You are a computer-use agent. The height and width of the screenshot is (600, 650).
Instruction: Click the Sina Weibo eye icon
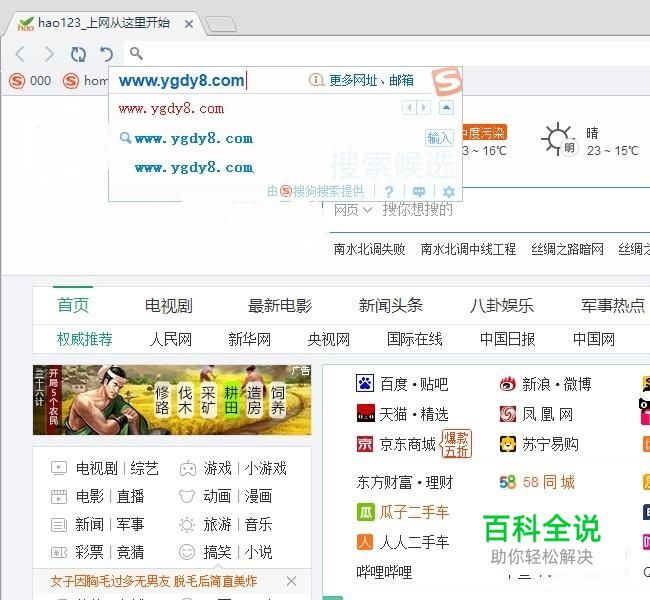(x=508, y=384)
